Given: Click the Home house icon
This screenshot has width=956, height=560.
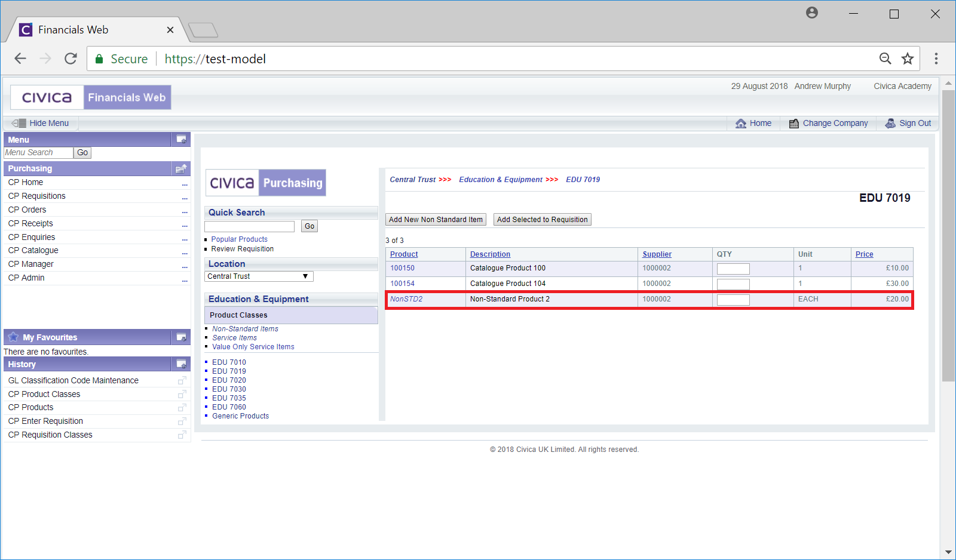Looking at the screenshot, I should [741, 124].
